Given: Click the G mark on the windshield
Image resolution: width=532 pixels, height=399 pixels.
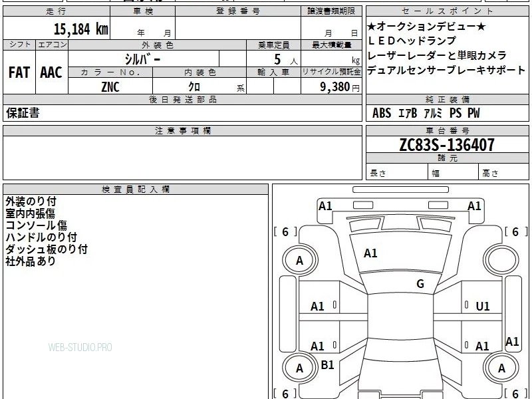Looking at the screenshot, I should 420,284.
